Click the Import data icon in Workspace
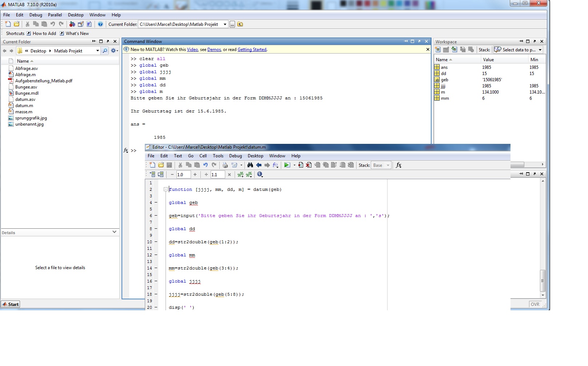The image size is (588, 366). 454,50
